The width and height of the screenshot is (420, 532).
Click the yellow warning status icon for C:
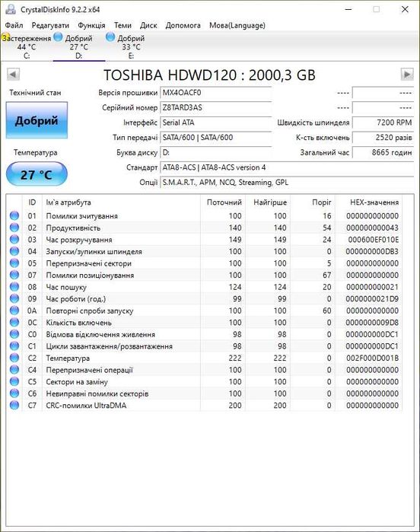pos(5,37)
